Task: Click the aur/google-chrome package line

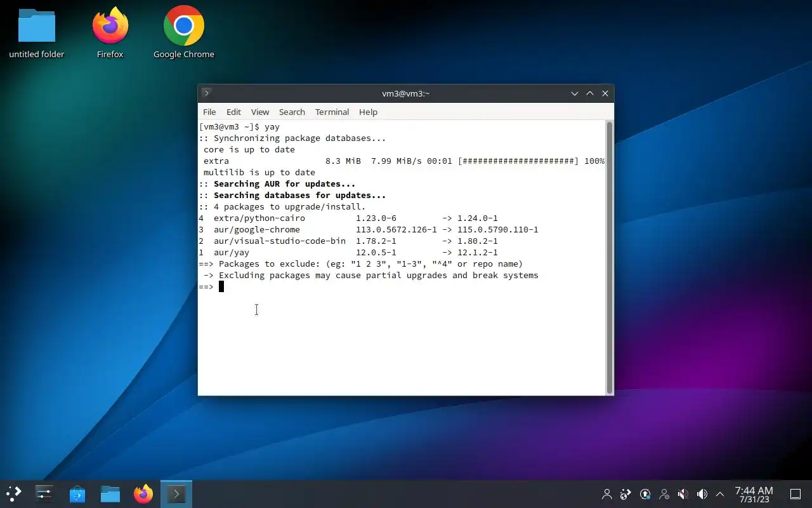Action: 369,230
